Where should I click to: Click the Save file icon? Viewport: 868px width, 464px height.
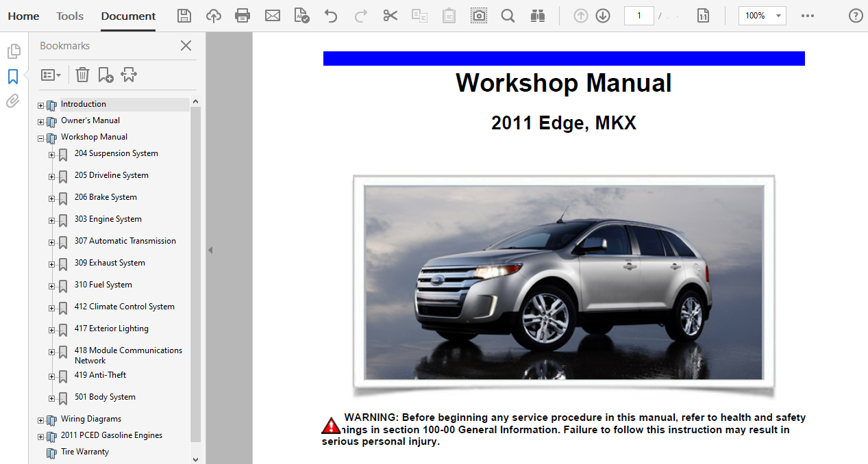[x=184, y=16]
